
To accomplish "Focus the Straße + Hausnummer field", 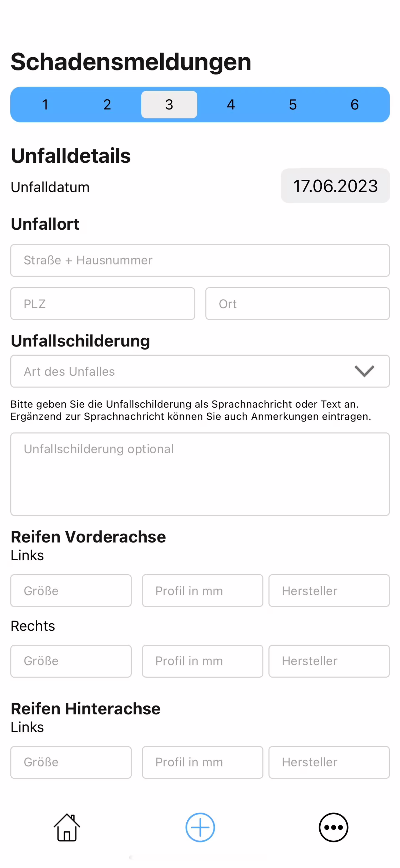I will 200,260.
